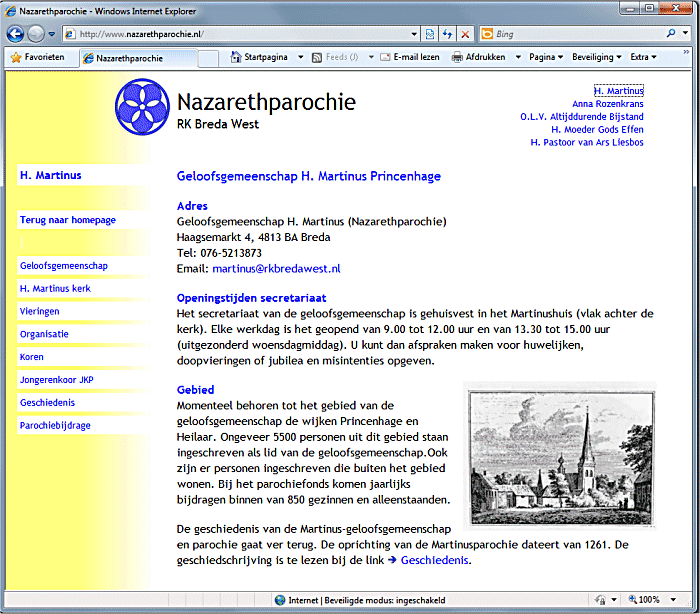Click the Feeds RSS icon
Image resolution: width=700 pixels, height=614 pixels.
coord(317,58)
